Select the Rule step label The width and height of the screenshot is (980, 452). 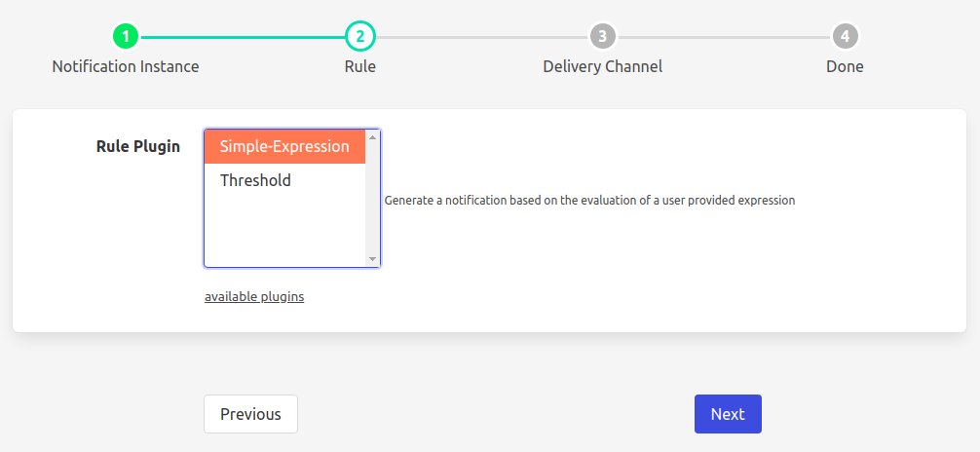click(359, 67)
